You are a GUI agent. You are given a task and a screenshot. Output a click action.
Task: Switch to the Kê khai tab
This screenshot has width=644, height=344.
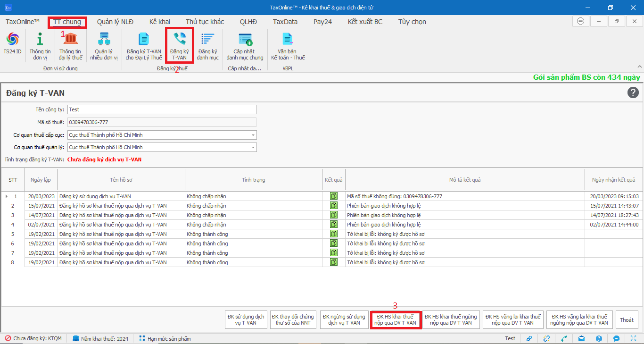(x=160, y=22)
